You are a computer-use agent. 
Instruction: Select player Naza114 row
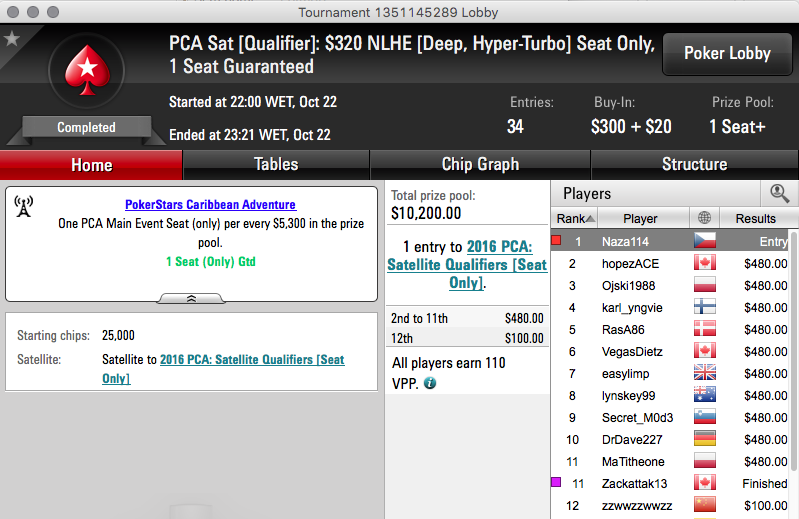point(670,241)
